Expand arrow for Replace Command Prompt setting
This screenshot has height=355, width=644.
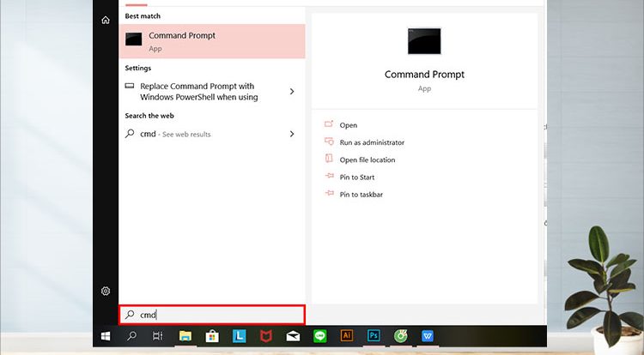click(292, 92)
